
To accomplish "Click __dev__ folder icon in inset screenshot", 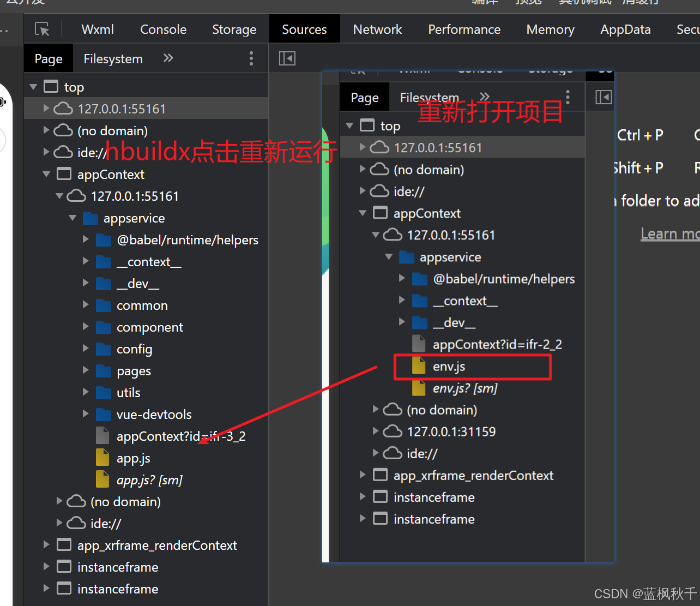I will [419, 322].
